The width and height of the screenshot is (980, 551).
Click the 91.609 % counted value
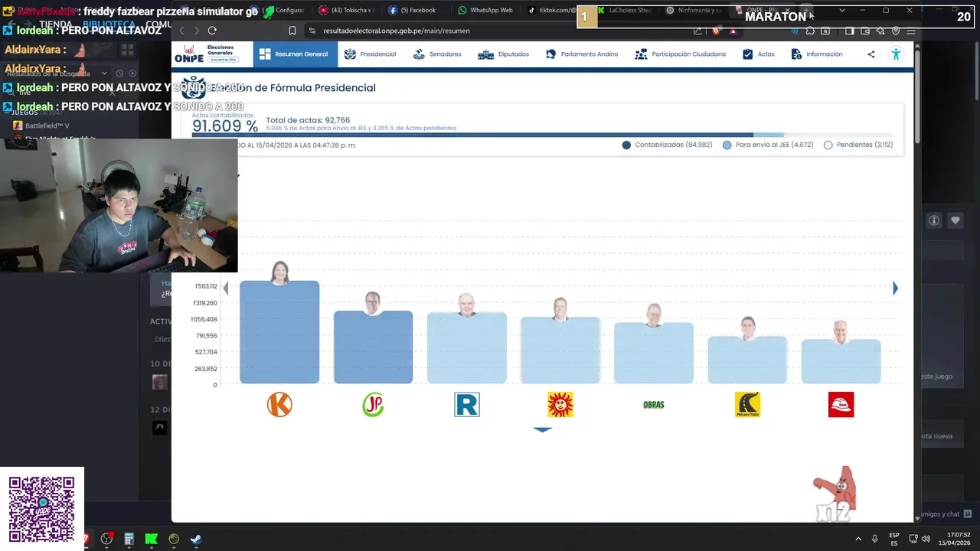click(225, 126)
